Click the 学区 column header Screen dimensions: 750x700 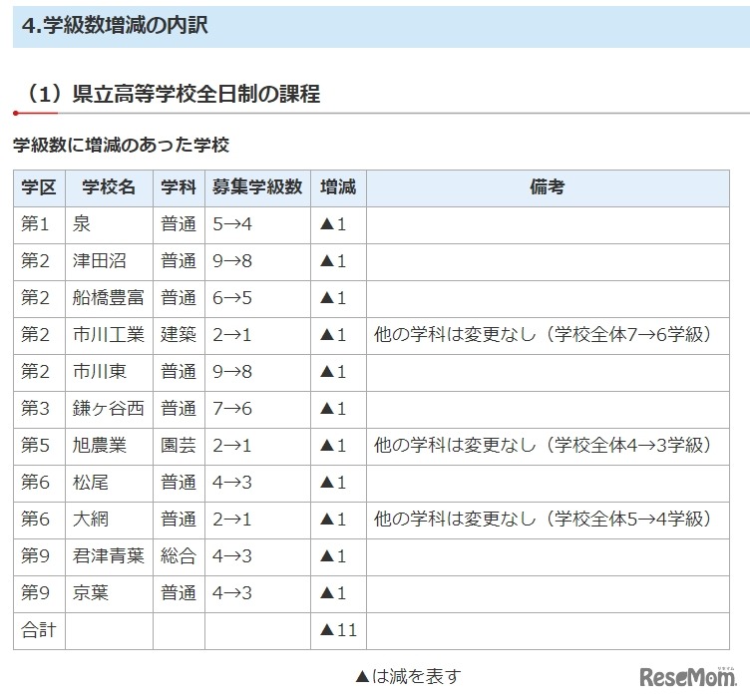39,186
